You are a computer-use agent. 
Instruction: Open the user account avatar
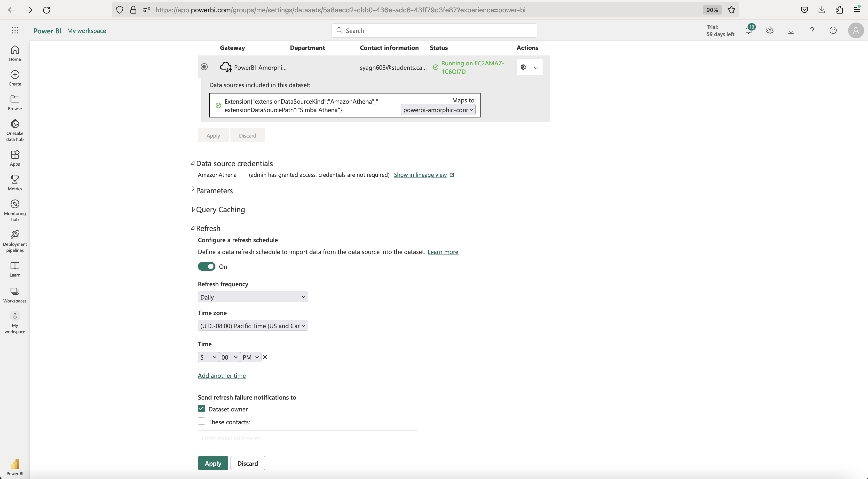(x=856, y=30)
